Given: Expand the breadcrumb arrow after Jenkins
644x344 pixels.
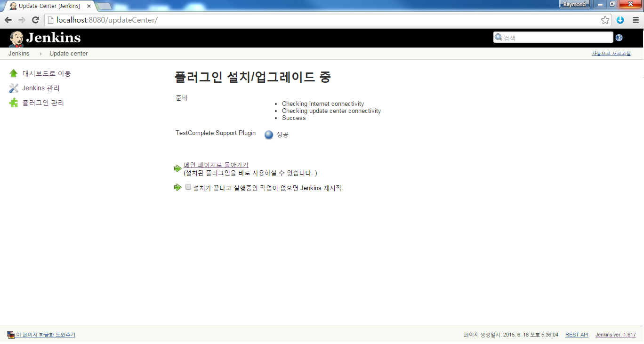Looking at the screenshot, I should pyautogui.click(x=40, y=54).
